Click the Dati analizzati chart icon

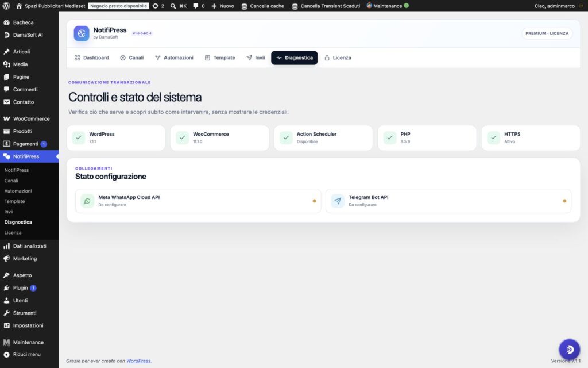7,246
